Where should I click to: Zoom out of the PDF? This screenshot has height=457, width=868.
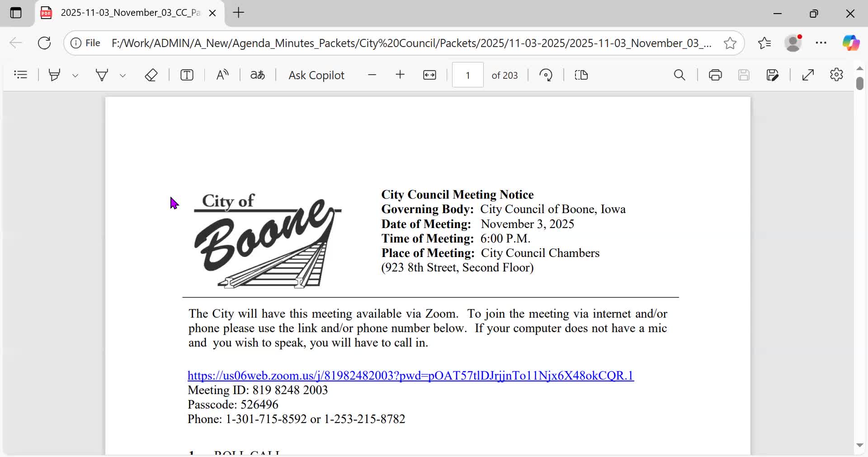point(372,75)
